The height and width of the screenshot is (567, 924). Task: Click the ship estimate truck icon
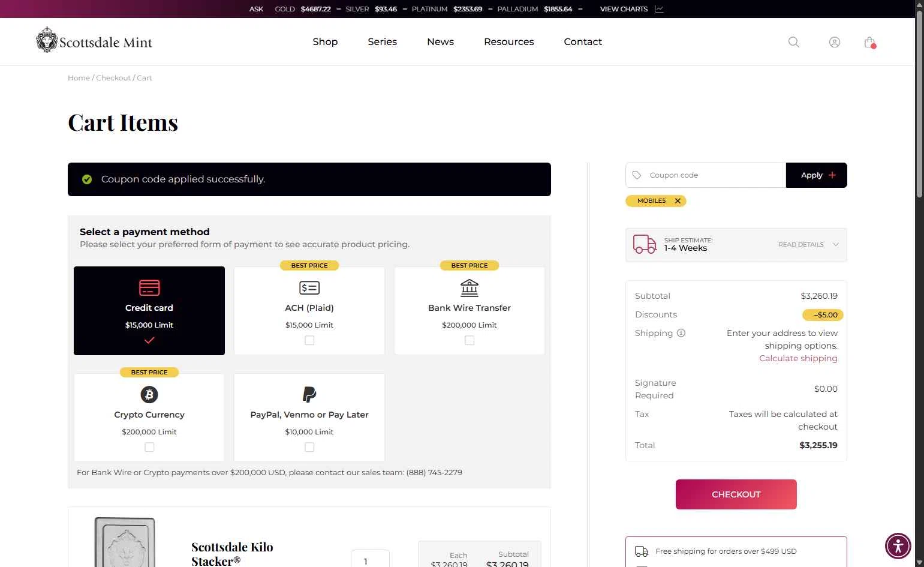[645, 244]
